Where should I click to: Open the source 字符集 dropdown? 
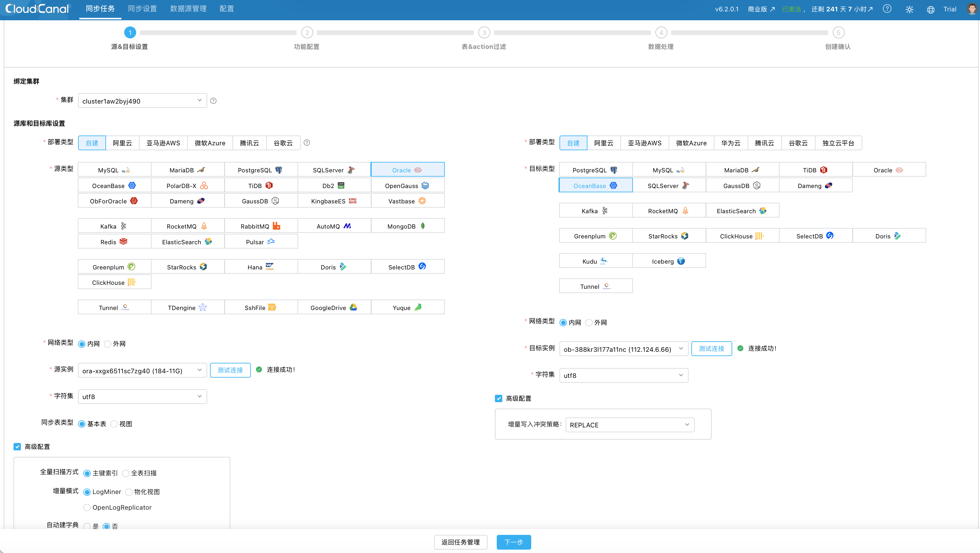[x=142, y=396]
